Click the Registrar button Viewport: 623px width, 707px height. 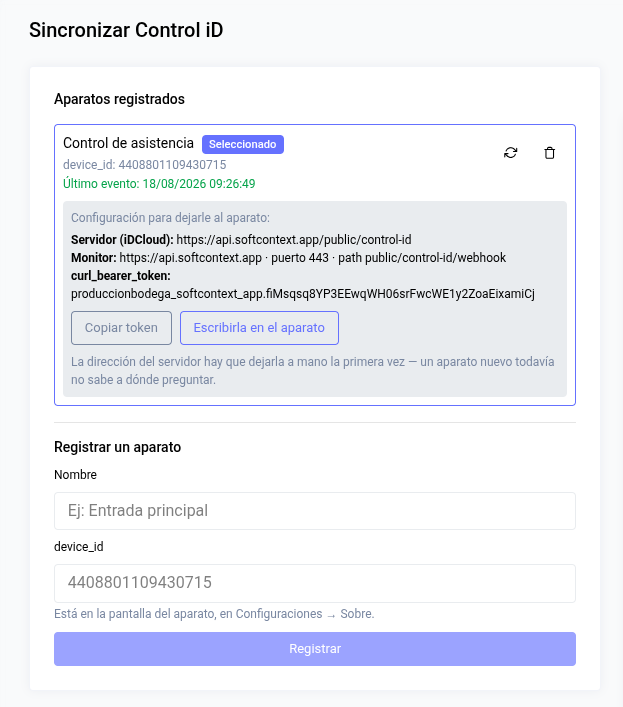coord(315,649)
